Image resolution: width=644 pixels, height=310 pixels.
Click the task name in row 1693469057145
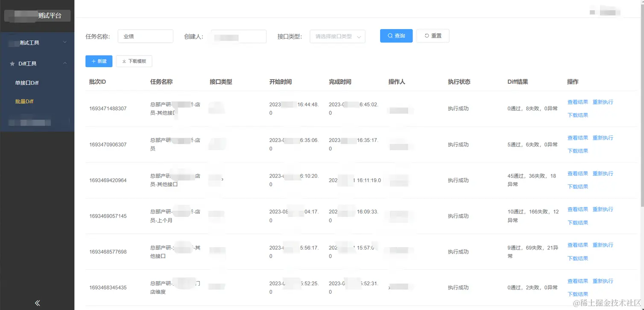[x=175, y=216]
